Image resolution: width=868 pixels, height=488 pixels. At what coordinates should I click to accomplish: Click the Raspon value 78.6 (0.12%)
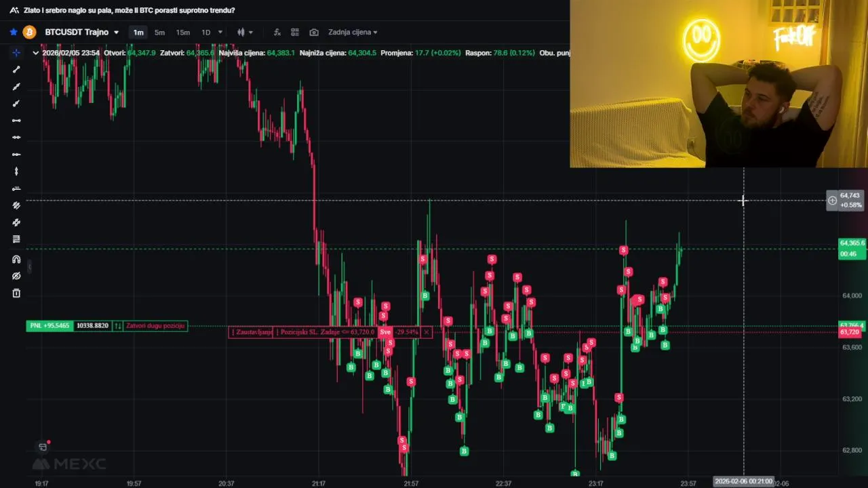[x=514, y=53]
